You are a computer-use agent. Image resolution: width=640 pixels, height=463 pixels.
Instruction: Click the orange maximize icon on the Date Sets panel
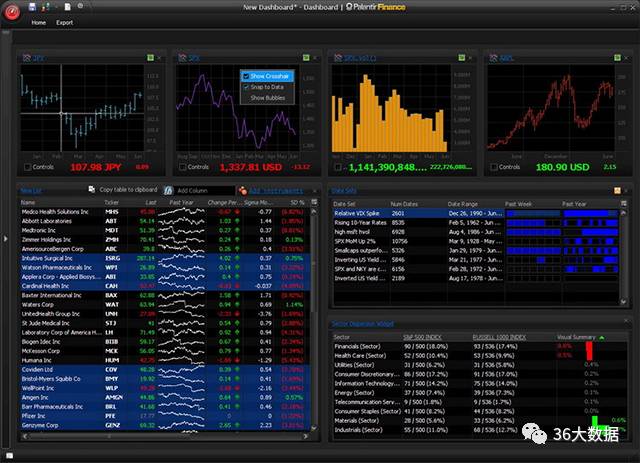coord(618,191)
